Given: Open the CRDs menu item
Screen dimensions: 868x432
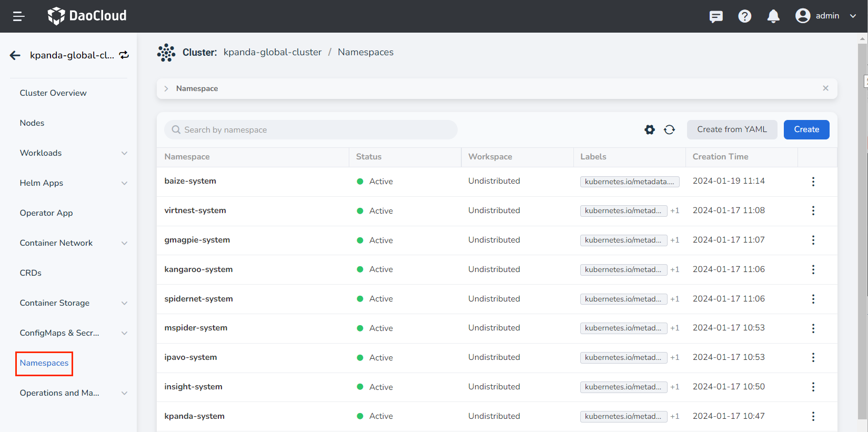Looking at the screenshot, I should pyautogui.click(x=31, y=273).
